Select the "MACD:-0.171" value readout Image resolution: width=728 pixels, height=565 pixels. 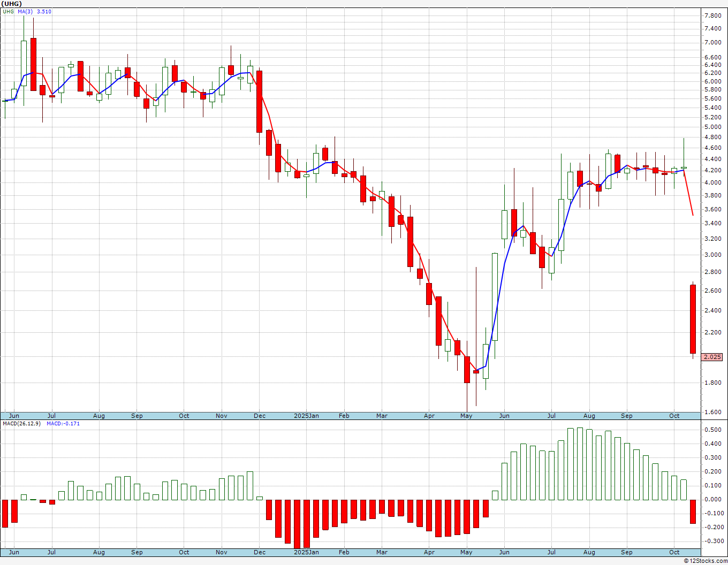click(63, 424)
